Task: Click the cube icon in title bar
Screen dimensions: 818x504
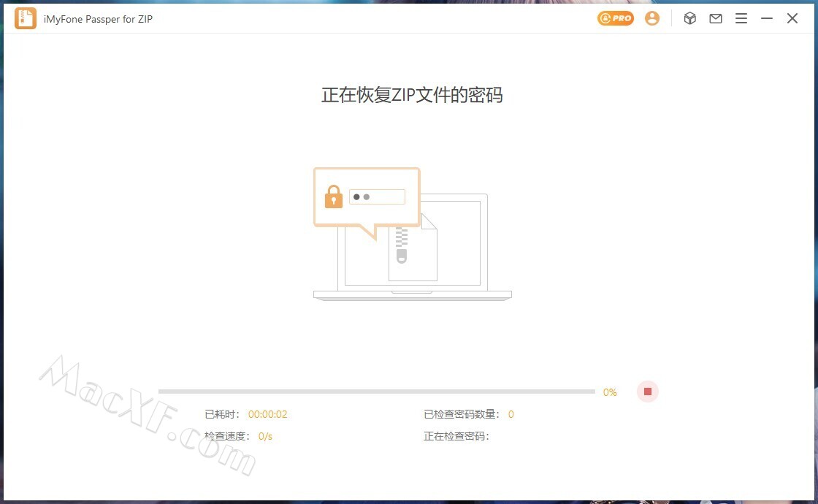Action: point(689,18)
